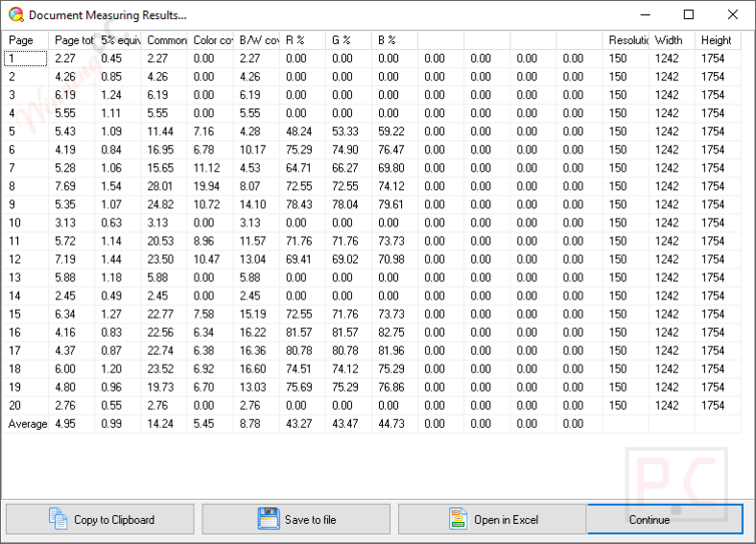Click the 10.47 color coverage value

click(x=206, y=259)
